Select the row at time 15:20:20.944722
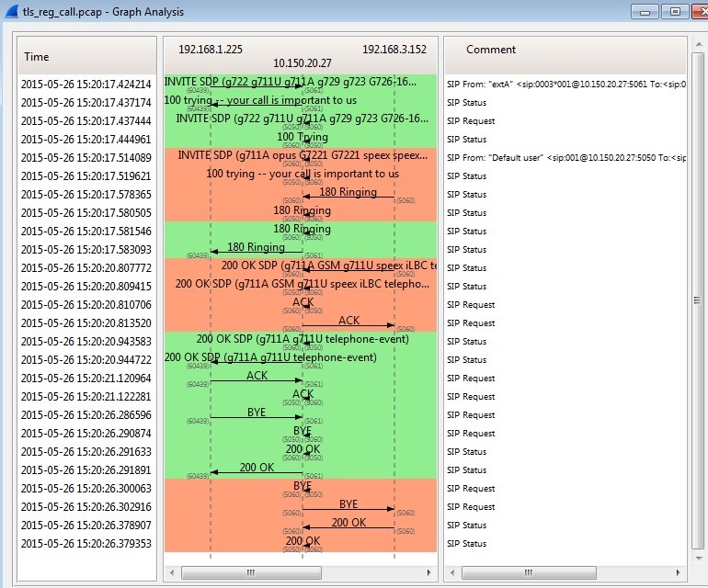The image size is (708, 588). click(86, 359)
